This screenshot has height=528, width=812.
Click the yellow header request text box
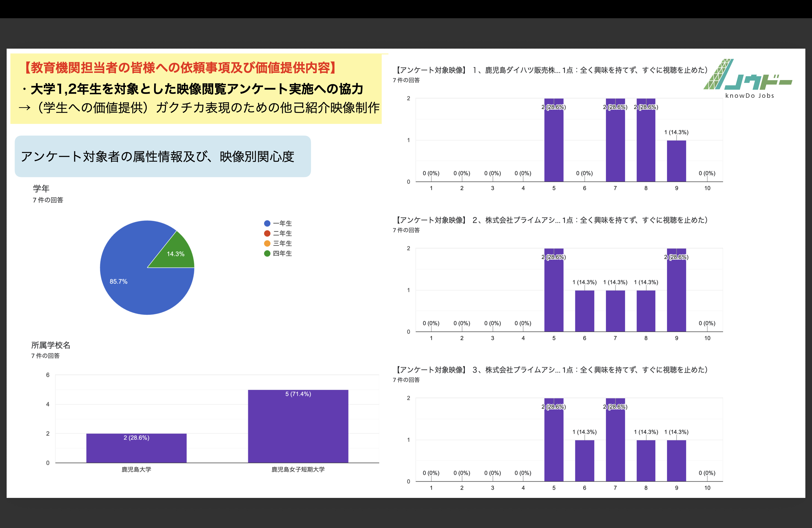(196, 89)
